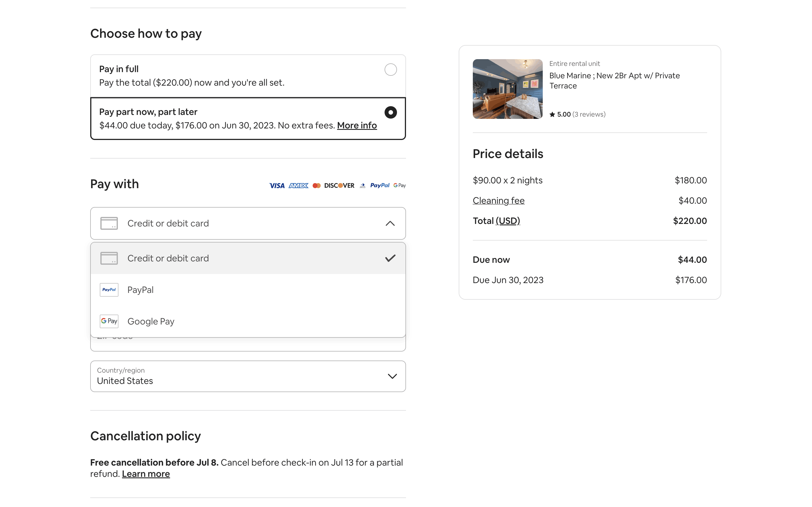Click the G Pay logo beside Pay with
812x507 pixels.
point(399,185)
